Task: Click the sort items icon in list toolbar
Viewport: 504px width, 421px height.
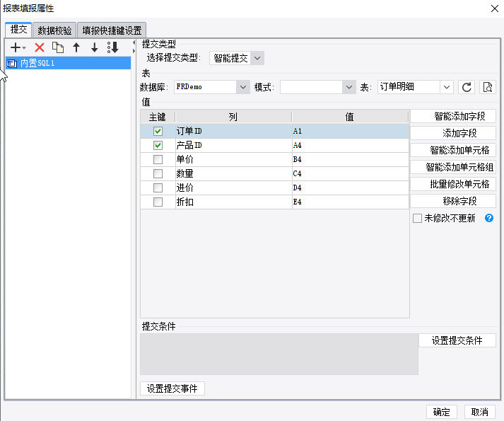Action: pyautogui.click(x=113, y=47)
